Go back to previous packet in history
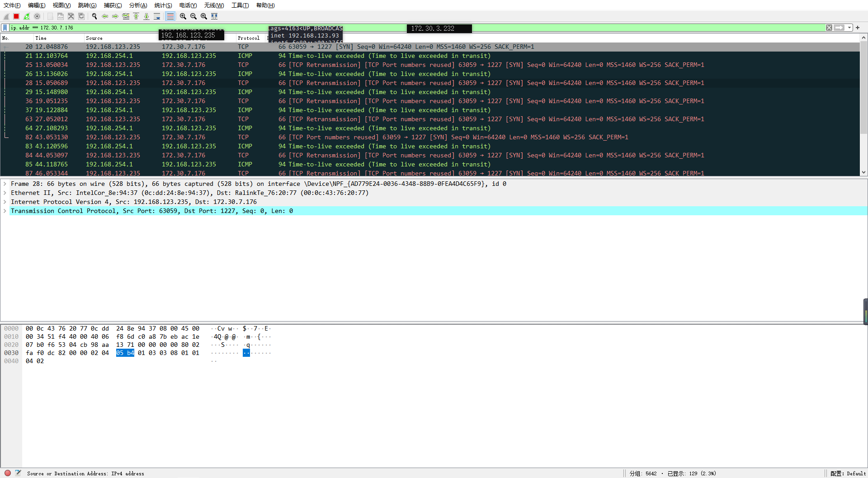 pyautogui.click(x=105, y=16)
